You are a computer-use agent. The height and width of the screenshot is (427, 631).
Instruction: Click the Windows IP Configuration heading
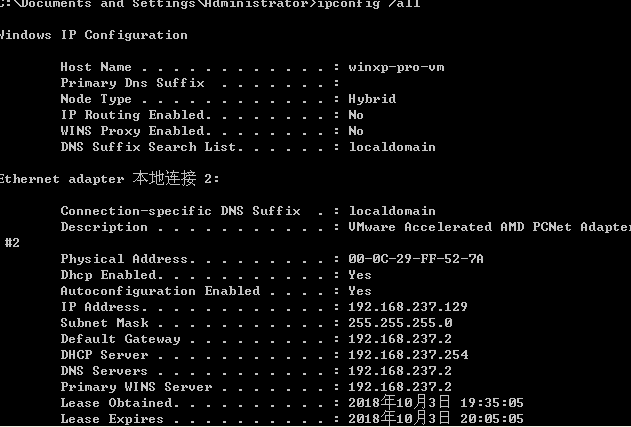click(93, 35)
